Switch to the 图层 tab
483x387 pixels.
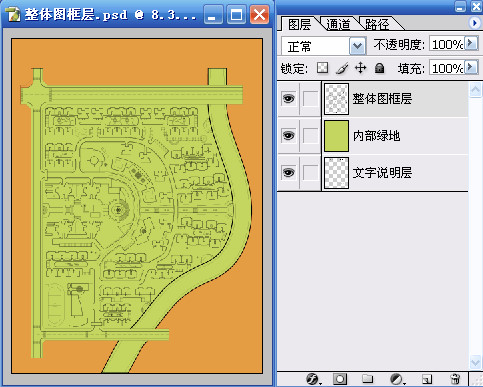[299, 24]
